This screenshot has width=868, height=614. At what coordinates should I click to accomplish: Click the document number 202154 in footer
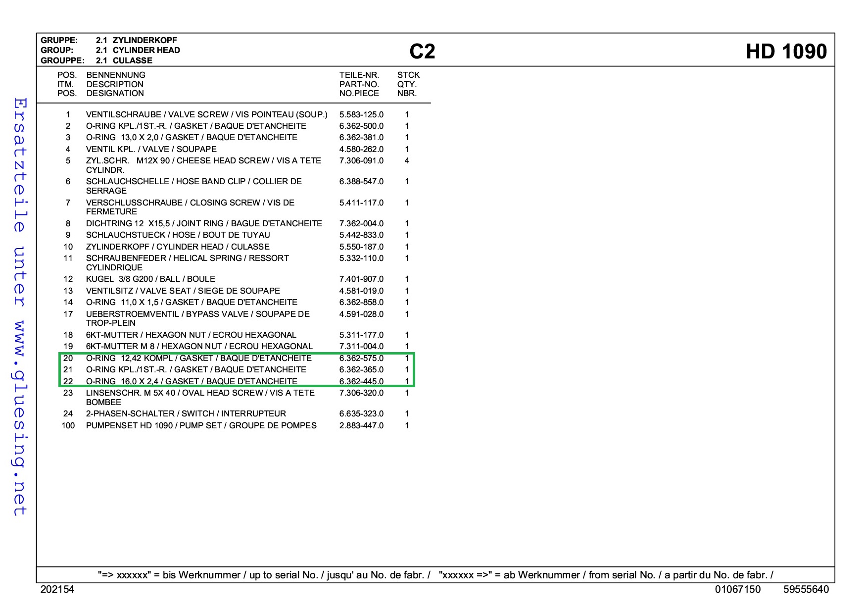coord(57,589)
